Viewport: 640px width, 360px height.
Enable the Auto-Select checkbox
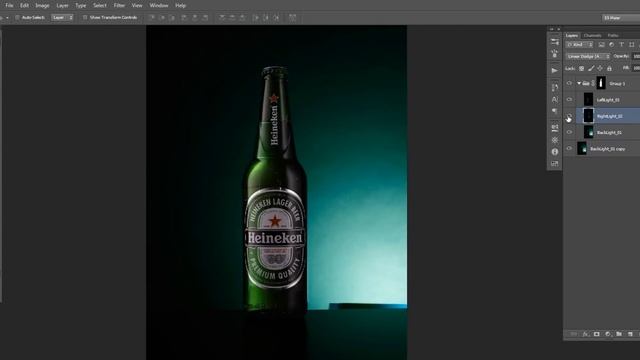tap(18, 18)
